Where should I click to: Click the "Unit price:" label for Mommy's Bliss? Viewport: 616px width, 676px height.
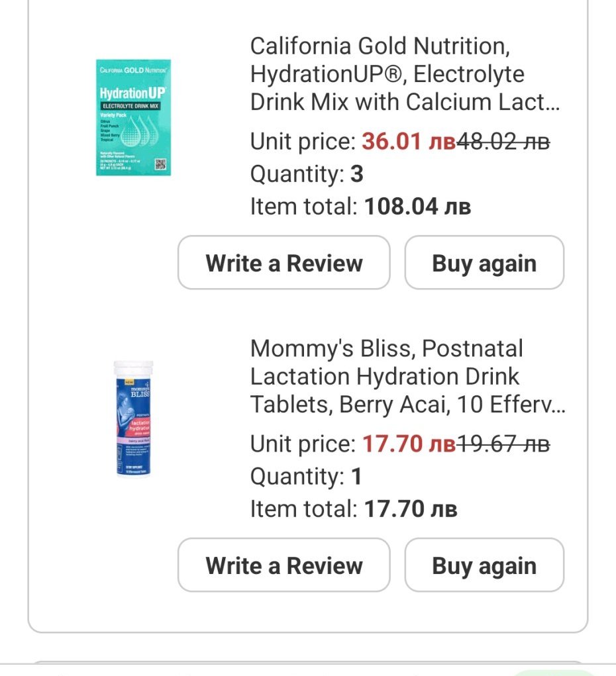coord(303,444)
